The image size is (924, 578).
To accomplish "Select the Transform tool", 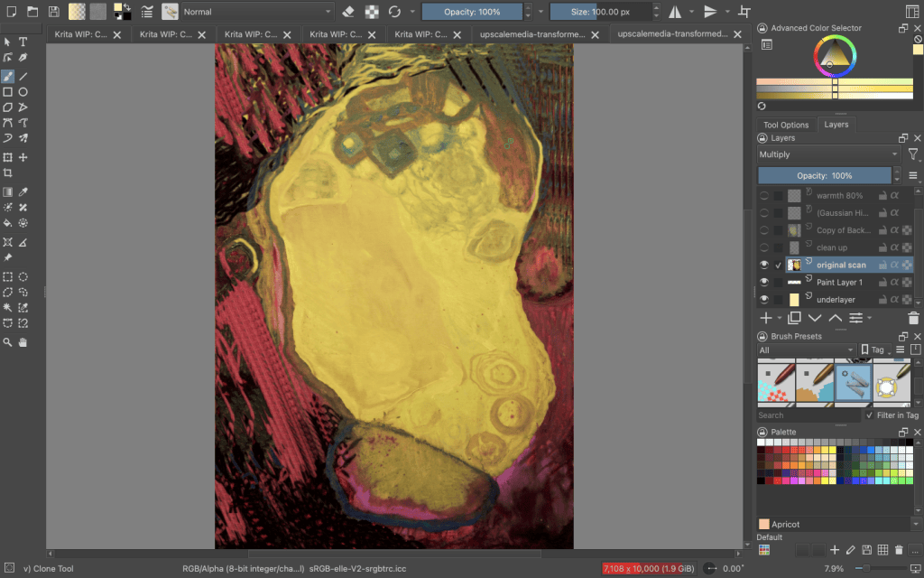I will pos(7,157).
